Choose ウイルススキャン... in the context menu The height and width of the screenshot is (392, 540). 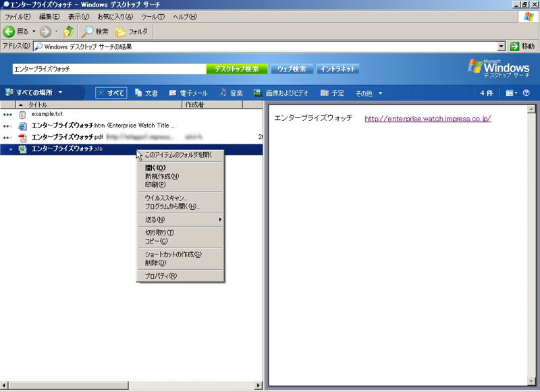[180, 198]
